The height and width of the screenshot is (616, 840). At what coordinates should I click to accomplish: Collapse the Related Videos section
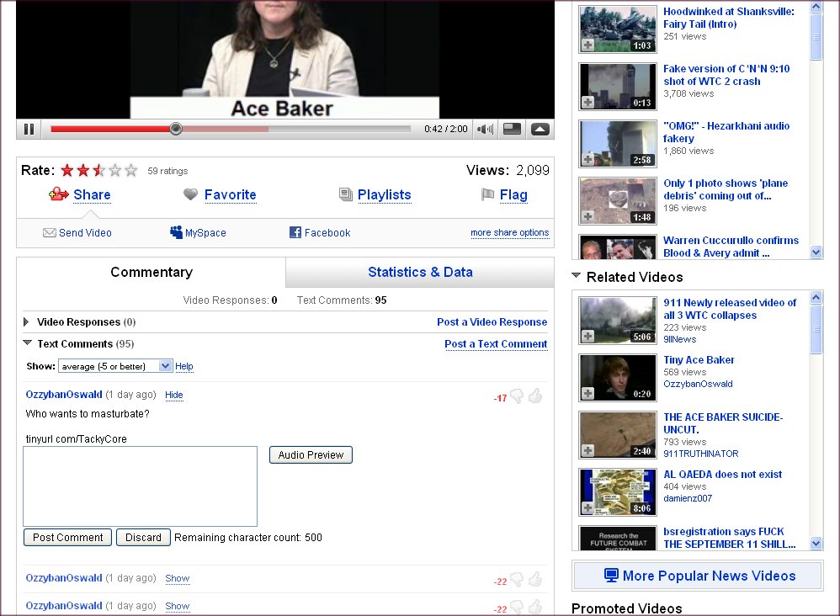[577, 276]
